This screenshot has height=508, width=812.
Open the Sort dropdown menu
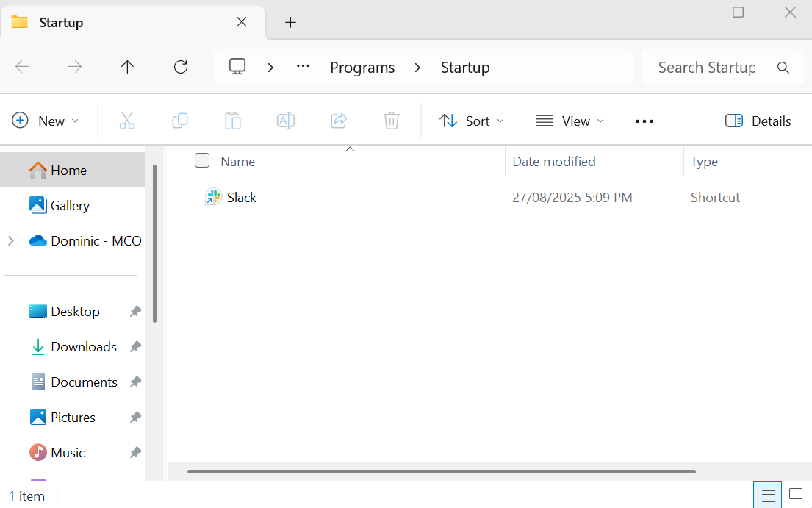pos(472,121)
